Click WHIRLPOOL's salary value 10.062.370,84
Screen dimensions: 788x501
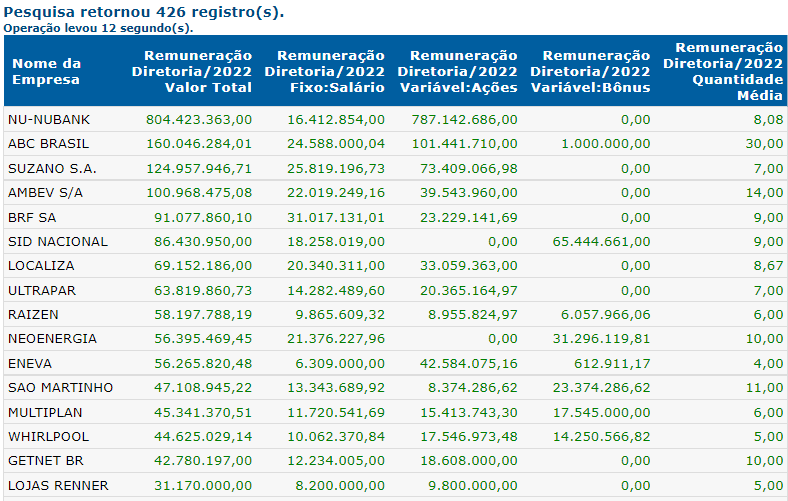click(x=334, y=436)
